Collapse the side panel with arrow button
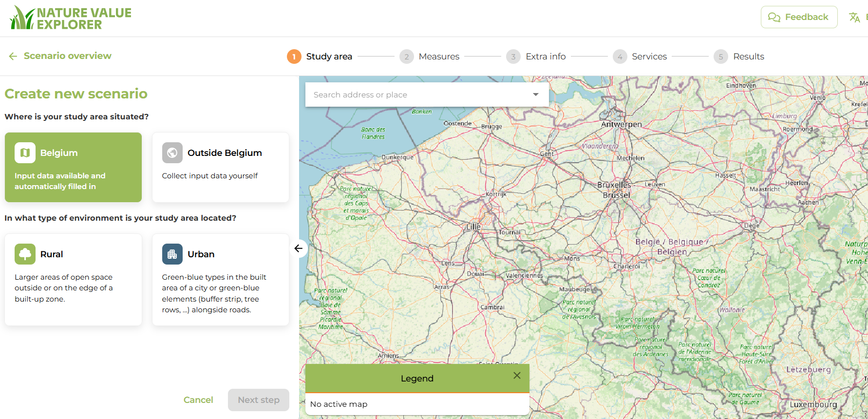 click(299, 248)
